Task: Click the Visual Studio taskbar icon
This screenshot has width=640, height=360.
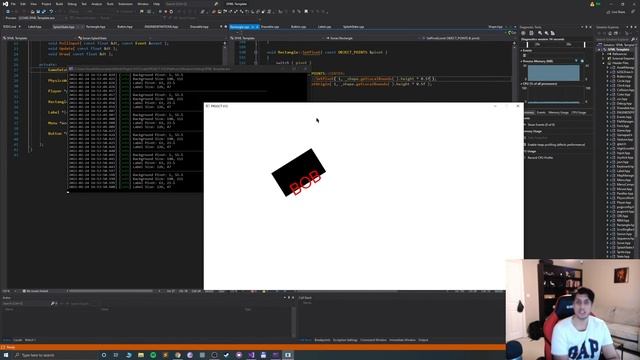Action: pyautogui.click(x=251, y=355)
